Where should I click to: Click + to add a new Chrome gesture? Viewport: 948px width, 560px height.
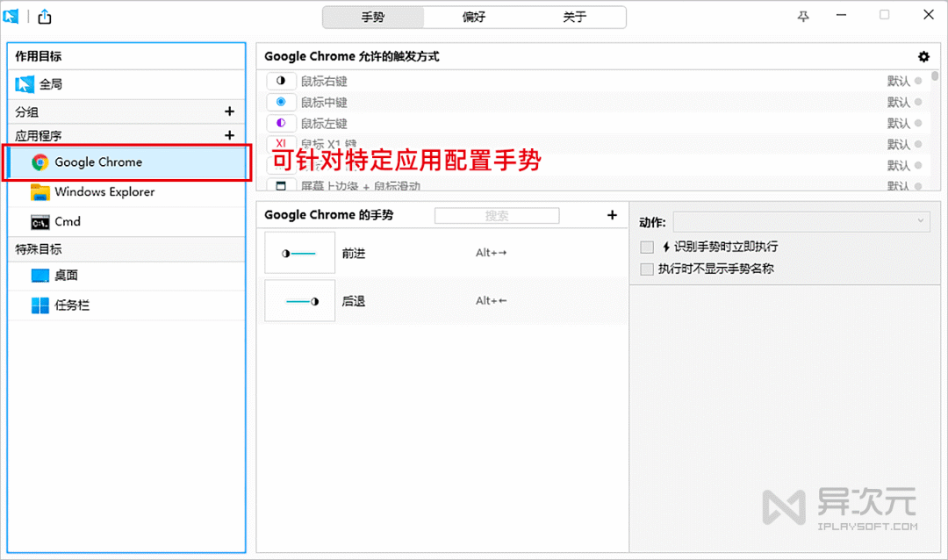[x=612, y=215]
